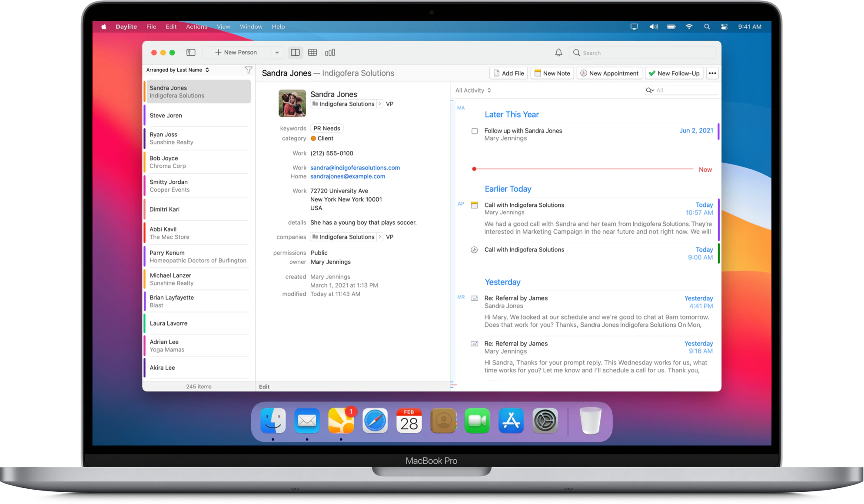The width and height of the screenshot is (864, 504).
Task: Open the All Activity filter dropdown
Action: pos(473,90)
